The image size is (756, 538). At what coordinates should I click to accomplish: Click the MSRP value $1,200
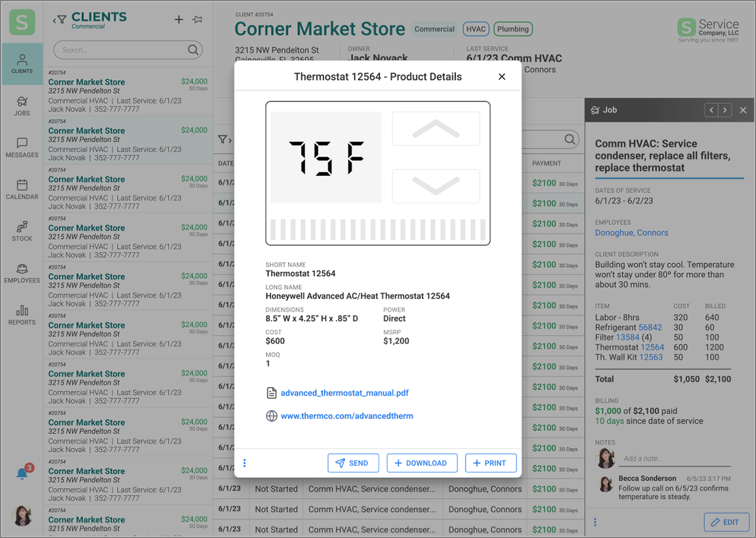pos(396,341)
